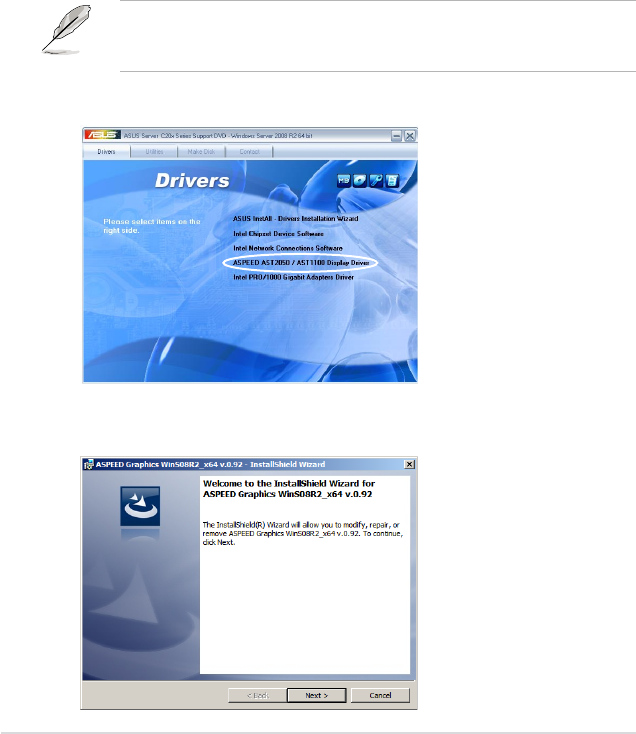Viewport: 636px width, 734px height.
Task: Click the large 'Drivers' heading text
Action: (x=192, y=181)
